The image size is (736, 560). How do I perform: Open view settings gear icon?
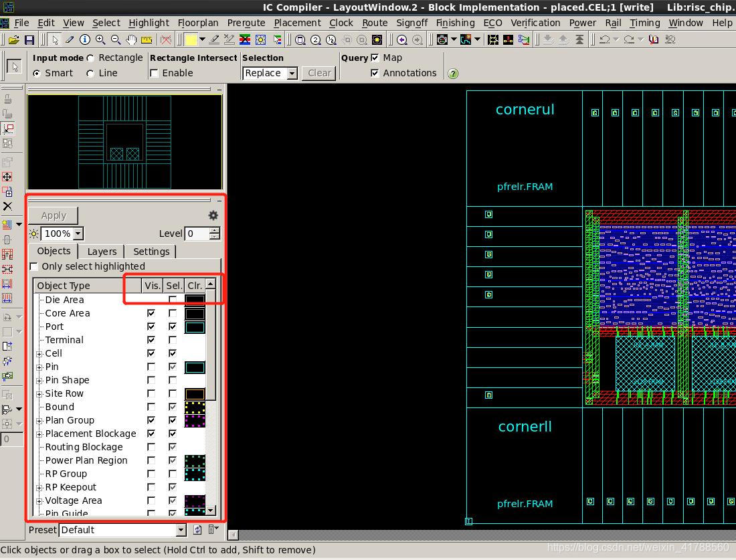point(213,215)
